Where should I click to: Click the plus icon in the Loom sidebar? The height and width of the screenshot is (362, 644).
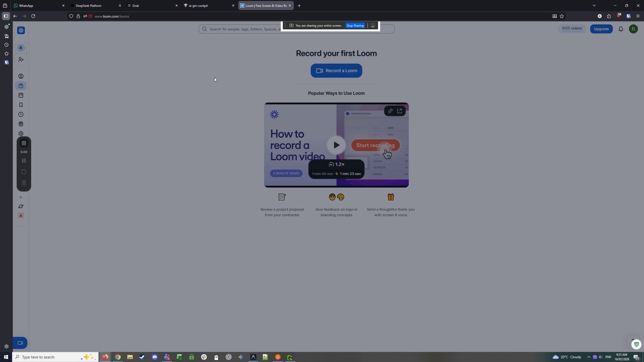(21, 197)
